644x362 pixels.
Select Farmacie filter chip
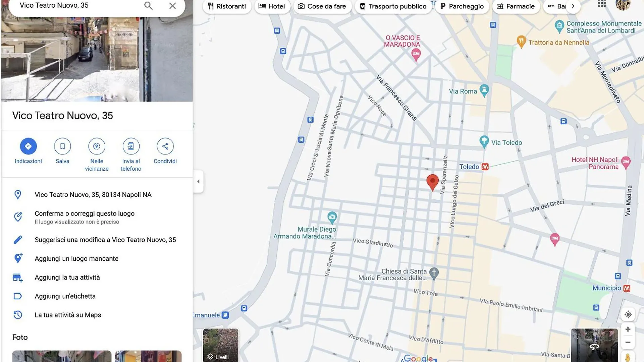(x=516, y=6)
